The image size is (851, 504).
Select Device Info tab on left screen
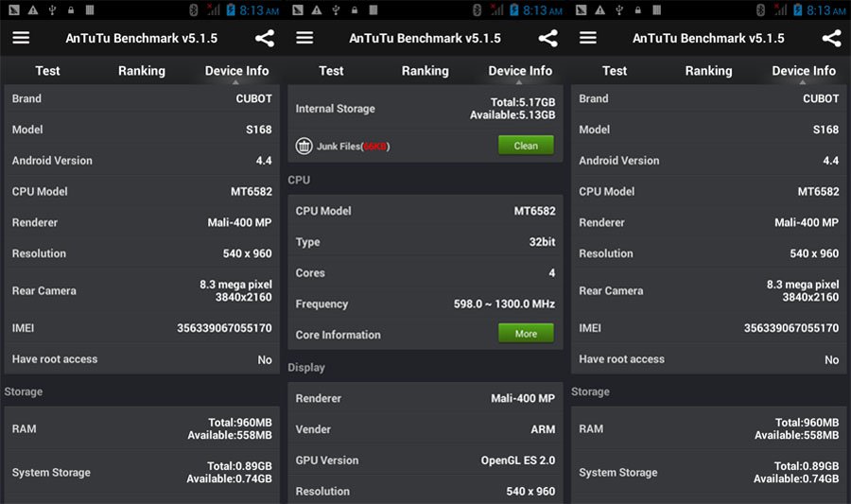[x=236, y=71]
